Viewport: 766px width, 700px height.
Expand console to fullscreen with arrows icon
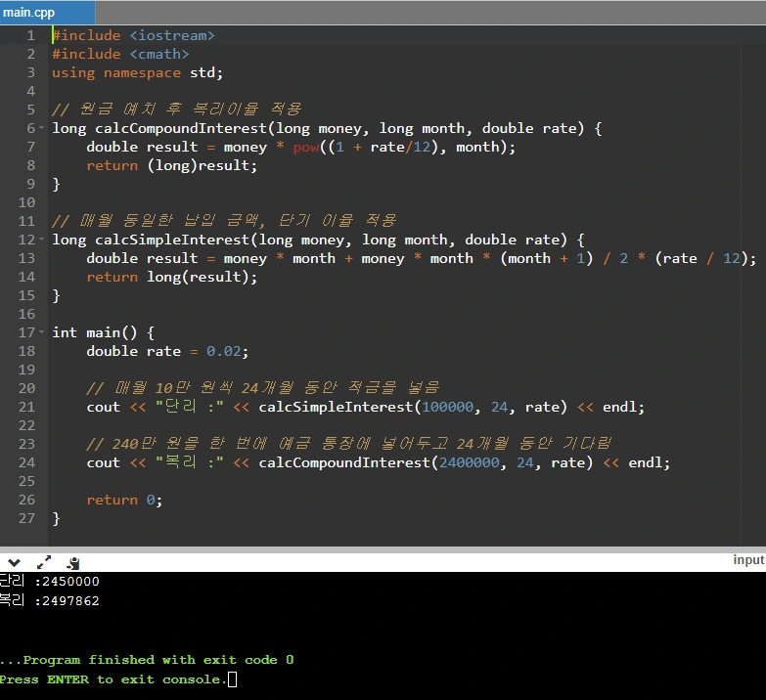point(44,562)
